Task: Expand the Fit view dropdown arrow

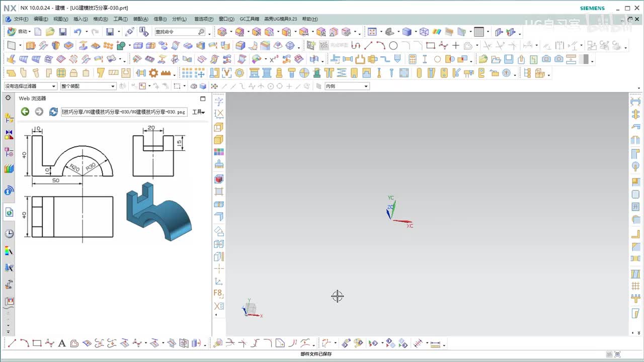Action: pyautogui.click(x=380, y=33)
